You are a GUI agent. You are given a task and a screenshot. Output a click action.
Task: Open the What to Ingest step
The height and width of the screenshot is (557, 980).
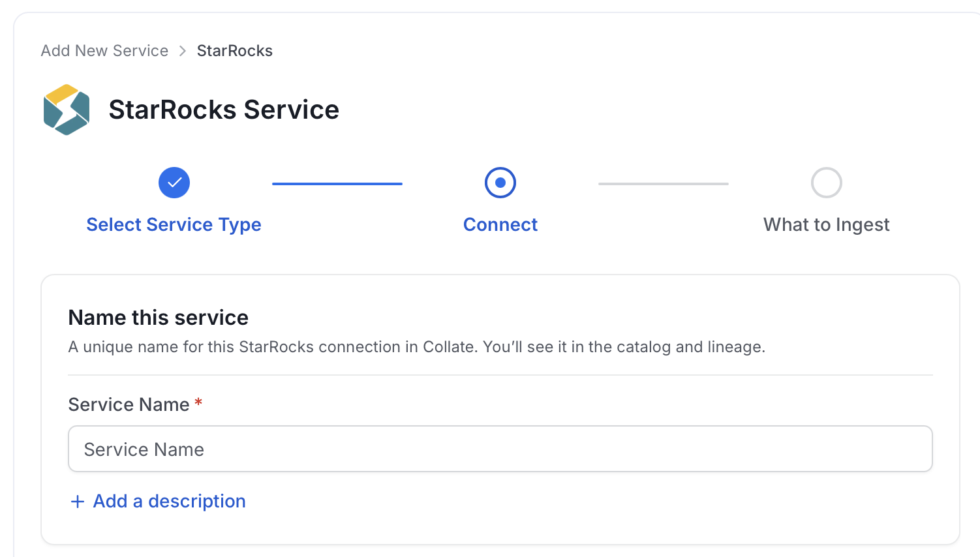(x=827, y=224)
